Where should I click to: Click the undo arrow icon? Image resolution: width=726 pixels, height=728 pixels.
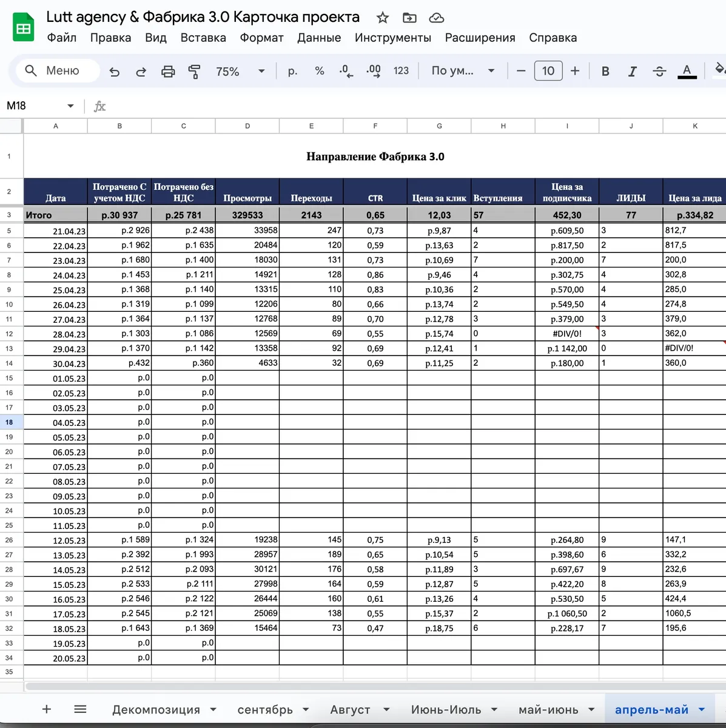tap(114, 72)
